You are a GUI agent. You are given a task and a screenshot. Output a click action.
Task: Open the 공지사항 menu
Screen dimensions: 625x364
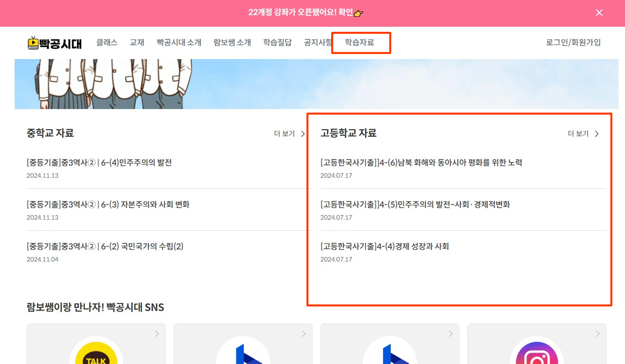(x=318, y=42)
